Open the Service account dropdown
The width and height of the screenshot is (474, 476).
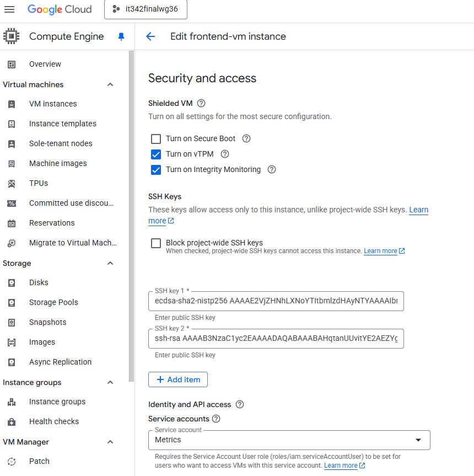[x=289, y=440]
